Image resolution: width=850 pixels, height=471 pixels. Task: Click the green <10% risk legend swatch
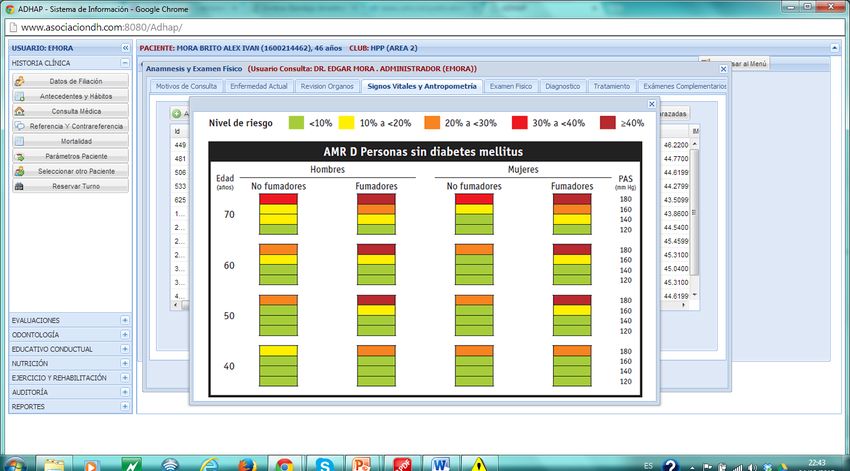295,122
